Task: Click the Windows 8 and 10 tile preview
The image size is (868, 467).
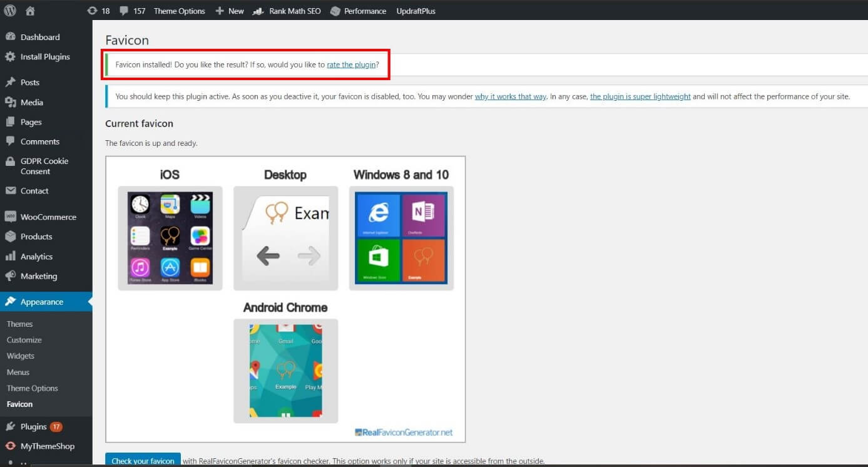Action: coord(401,238)
